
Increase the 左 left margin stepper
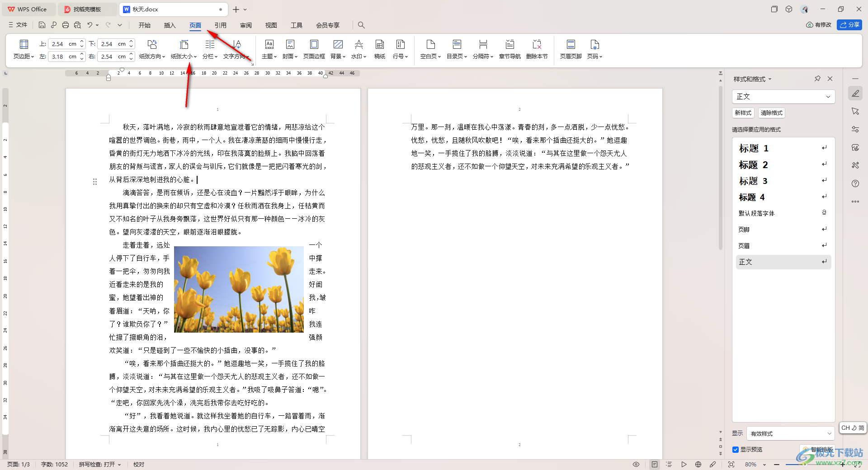(x=82, y=54)
